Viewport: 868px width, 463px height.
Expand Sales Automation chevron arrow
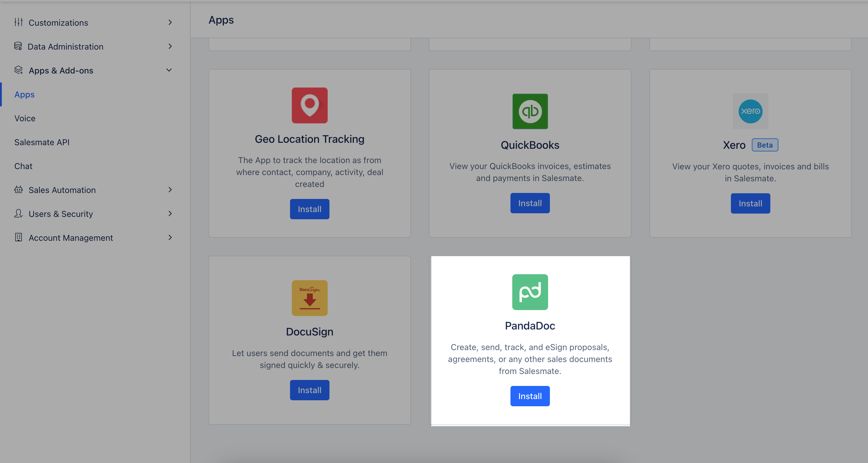pyautogui.click(x=170, y=190)
